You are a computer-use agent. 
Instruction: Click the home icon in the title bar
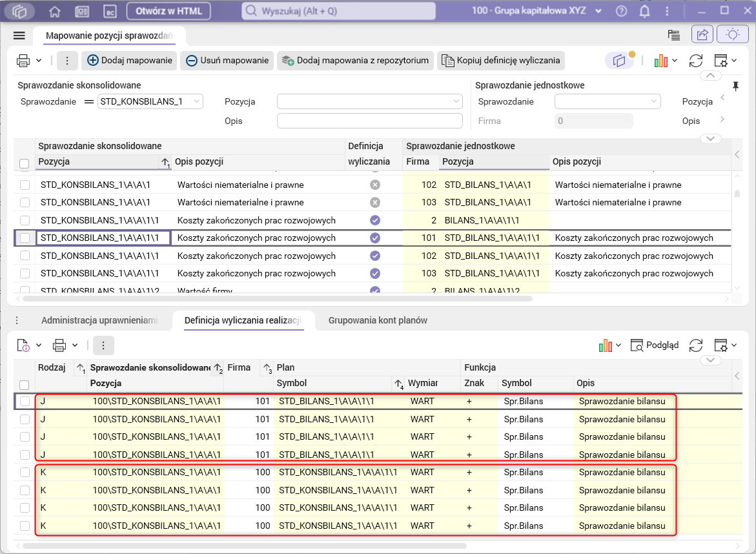click(55, 11)
